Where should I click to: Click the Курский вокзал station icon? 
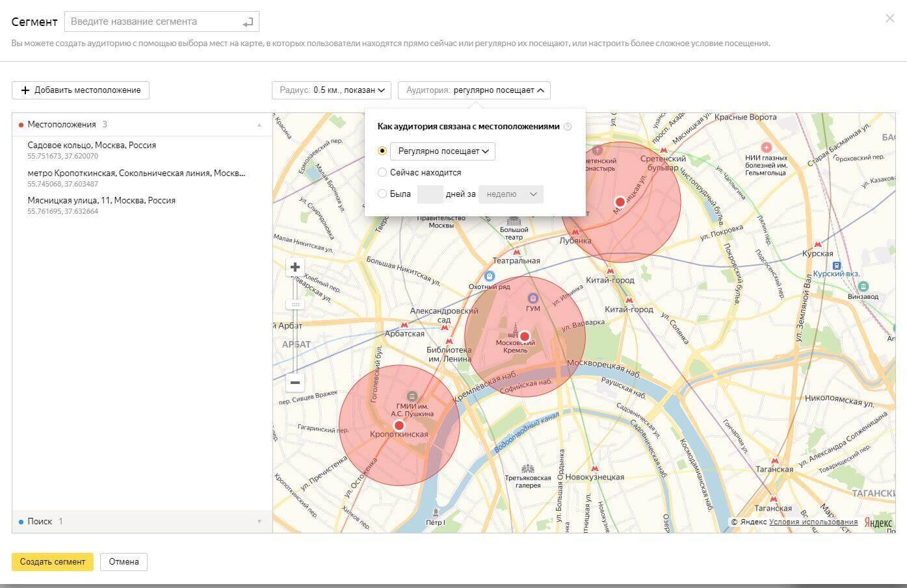click(x=837, y=265)
